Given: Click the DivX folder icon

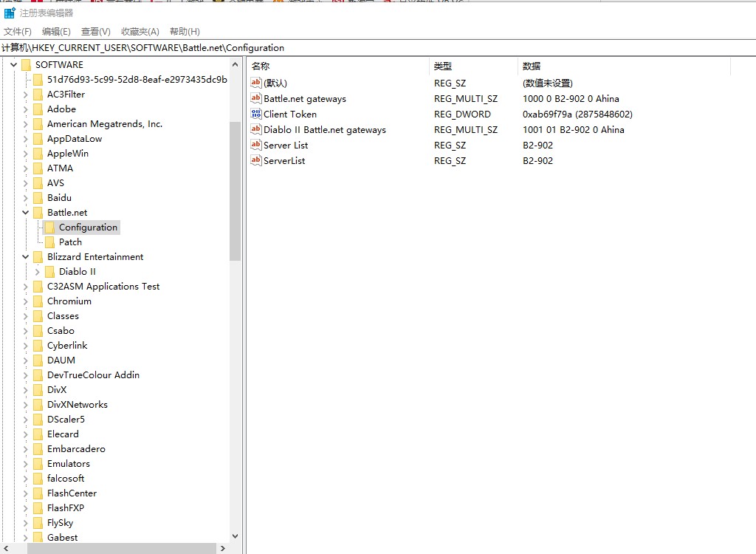Looking at the screenshot, I should pyautogui.click(x=38, y=390).
